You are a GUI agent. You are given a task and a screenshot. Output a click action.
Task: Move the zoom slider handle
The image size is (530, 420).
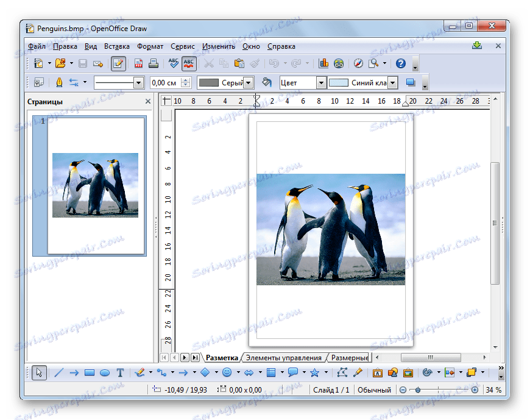(x=418, y=390)
